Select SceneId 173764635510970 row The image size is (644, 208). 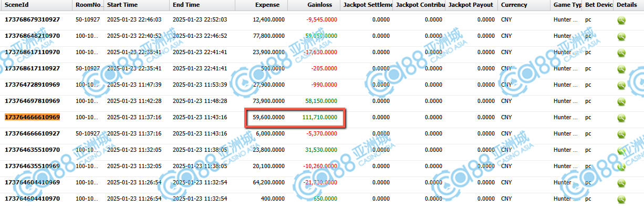(322, 150)
